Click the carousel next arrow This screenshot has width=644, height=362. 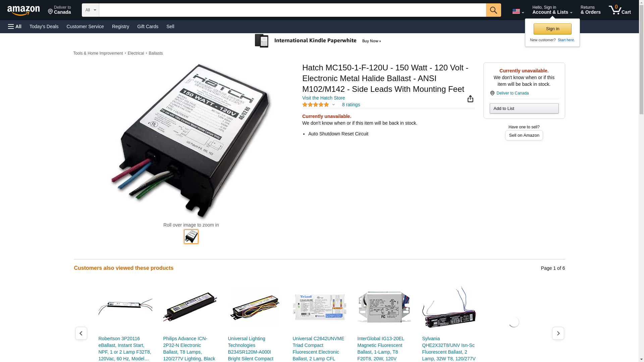[558, 333]
